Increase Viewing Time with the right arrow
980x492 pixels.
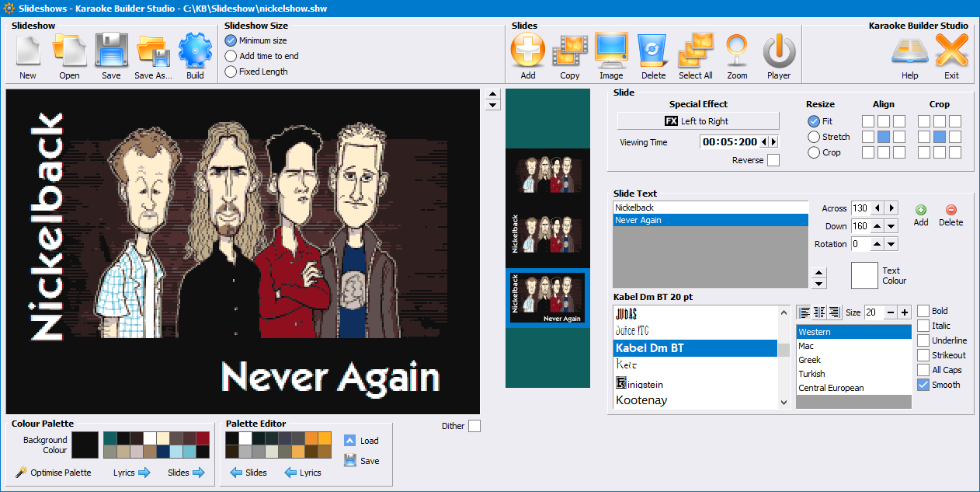[773, 142]
